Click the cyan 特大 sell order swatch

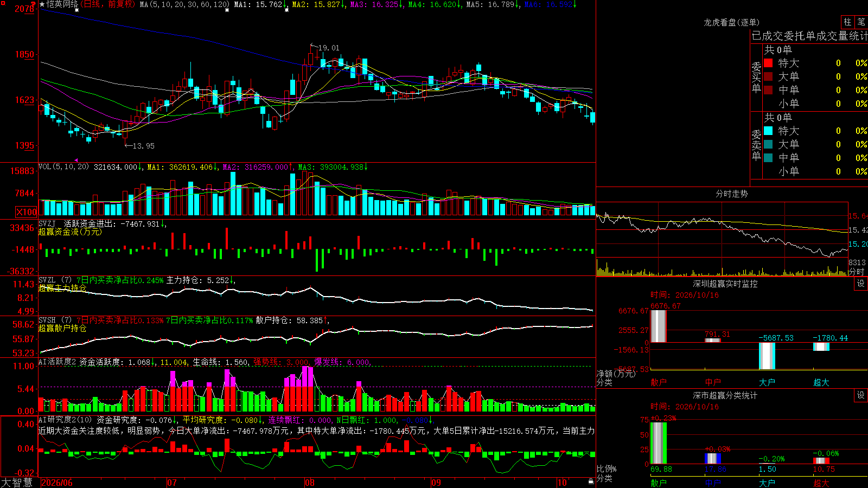[768, 131]
